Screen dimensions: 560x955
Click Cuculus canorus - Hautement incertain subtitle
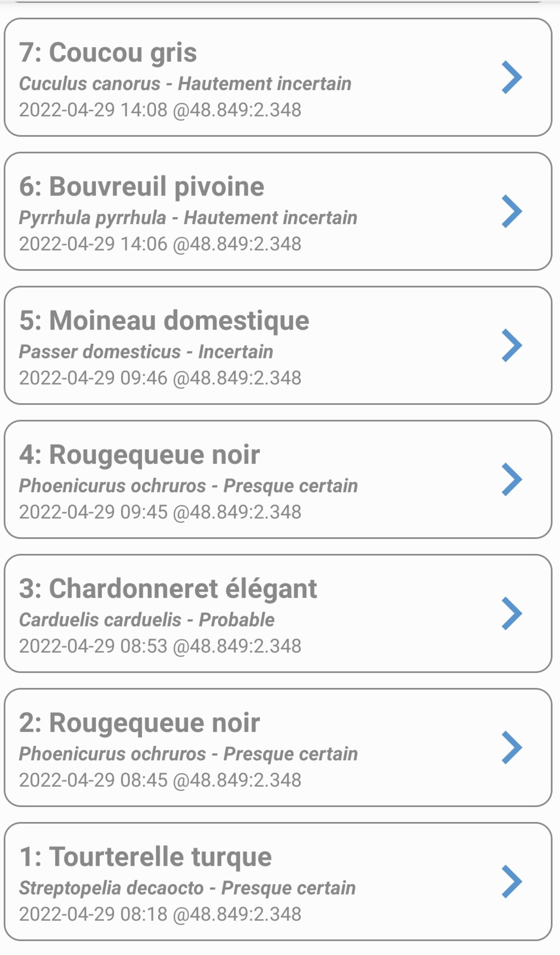coord(185,84)
